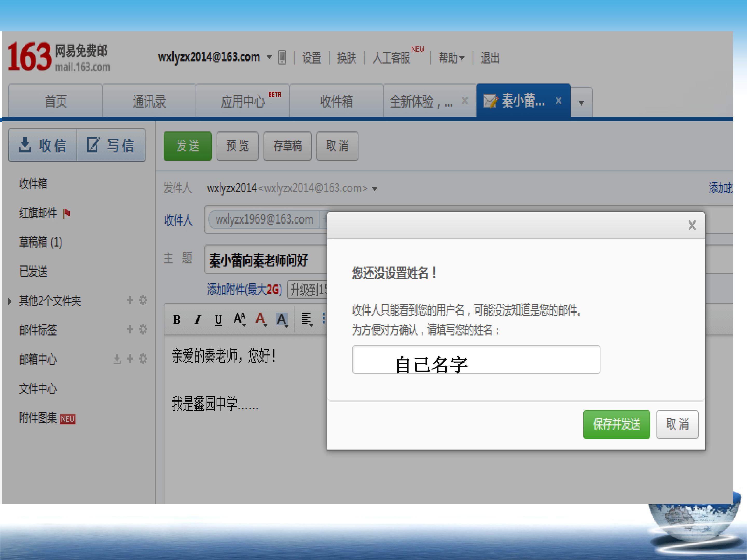Close the 全新体验 tab
The width and height of the screenshot is (747, 560).
coord(465,101)
